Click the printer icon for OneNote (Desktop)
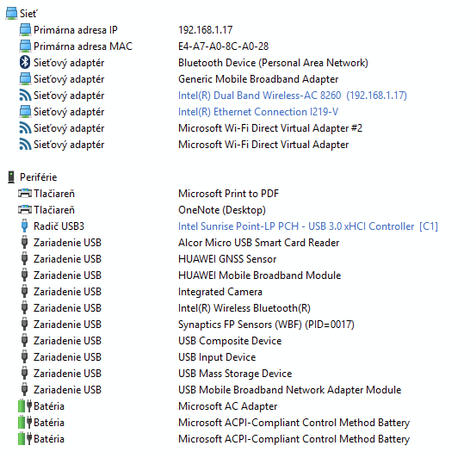 (25, 210)
